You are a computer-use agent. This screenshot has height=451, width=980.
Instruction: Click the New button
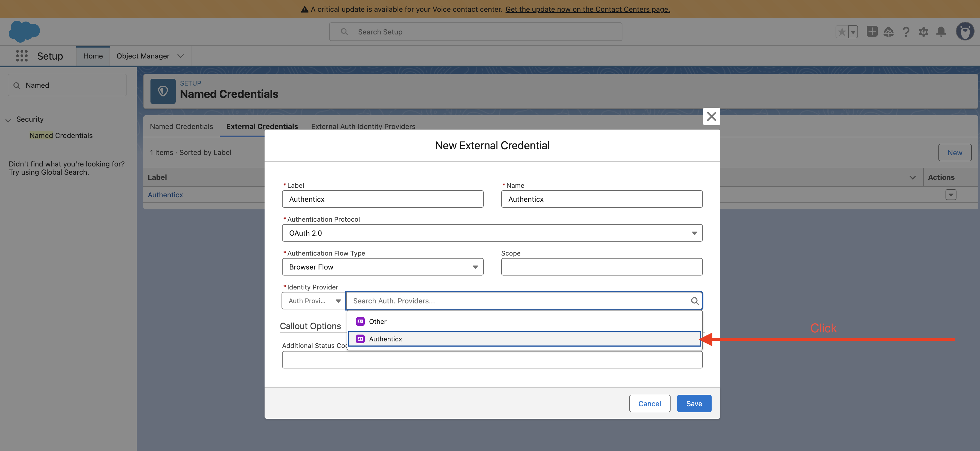[x=955, y=152]
